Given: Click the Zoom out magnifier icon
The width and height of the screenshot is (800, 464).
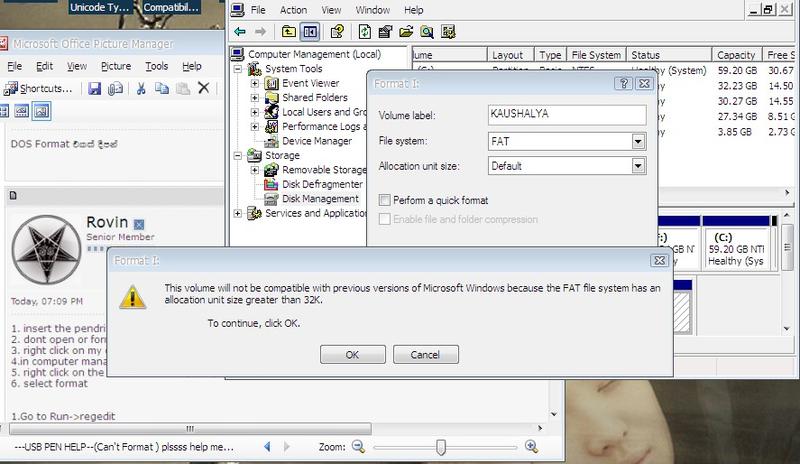Looking at the screenshot, I should (359, 447).
